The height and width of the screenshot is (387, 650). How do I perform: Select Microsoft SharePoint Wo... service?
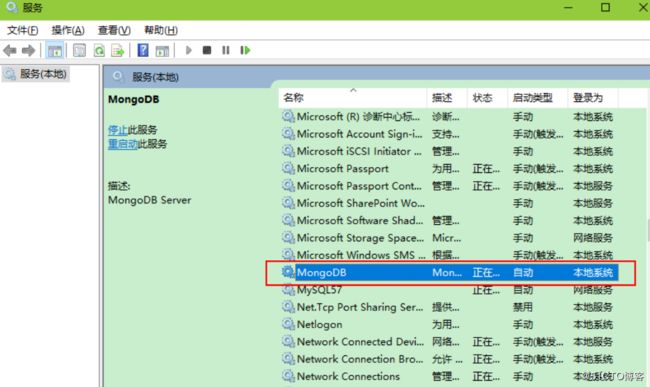coord(450,203)
